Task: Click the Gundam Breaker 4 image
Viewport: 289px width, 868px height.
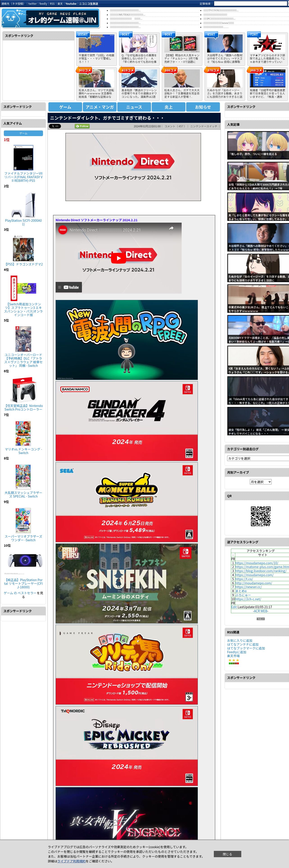Action: tap(126, 421)
